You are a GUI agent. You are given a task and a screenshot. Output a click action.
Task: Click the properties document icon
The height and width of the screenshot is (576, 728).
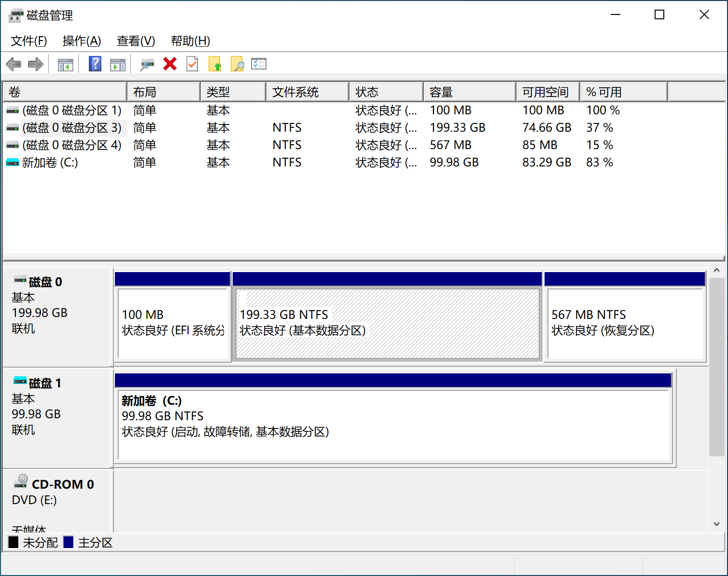tap(192, 64)
